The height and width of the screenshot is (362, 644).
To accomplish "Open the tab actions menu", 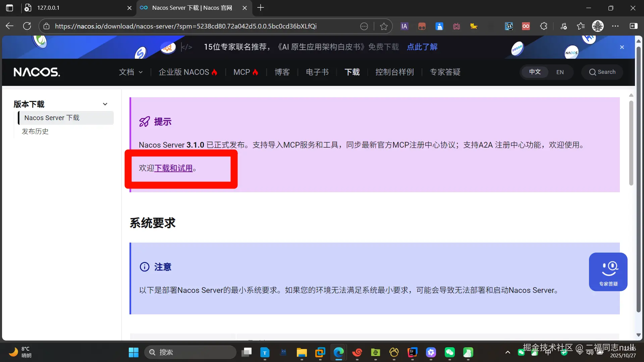I will pyautogui.click(x=10, y=8).
